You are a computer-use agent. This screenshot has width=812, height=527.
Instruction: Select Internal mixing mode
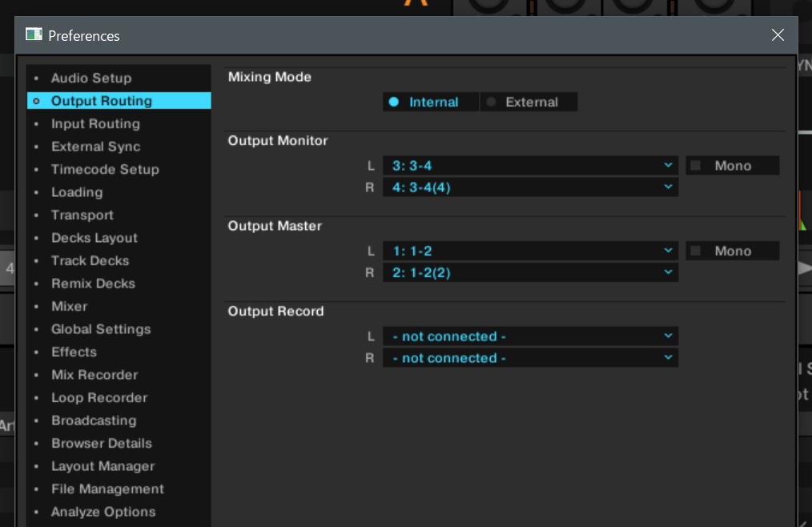431,103
